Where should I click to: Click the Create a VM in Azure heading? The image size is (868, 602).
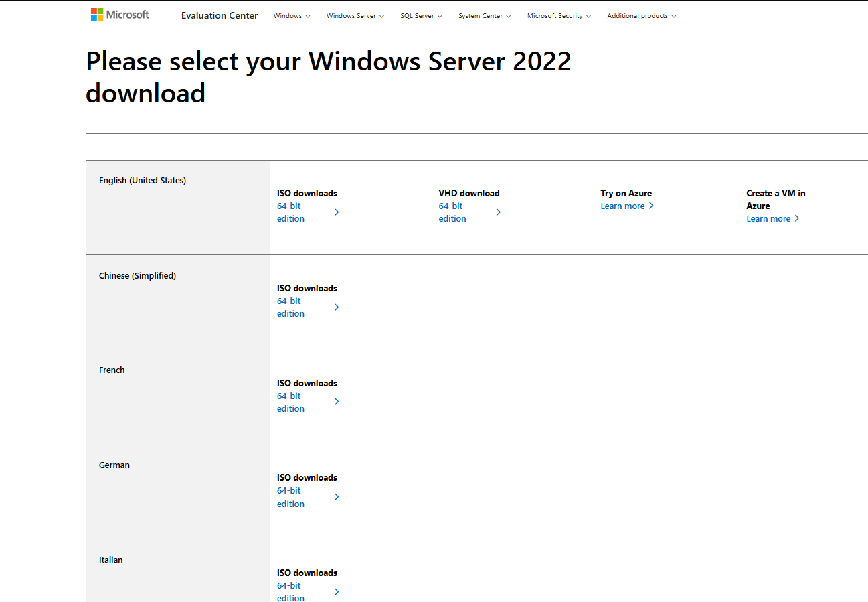(x=776, y=200)
